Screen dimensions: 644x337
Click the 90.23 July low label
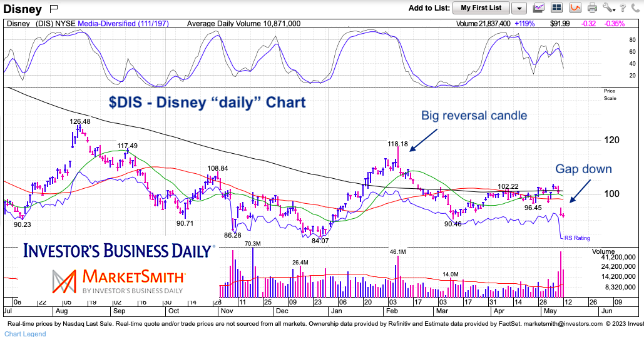coord(22,224)
